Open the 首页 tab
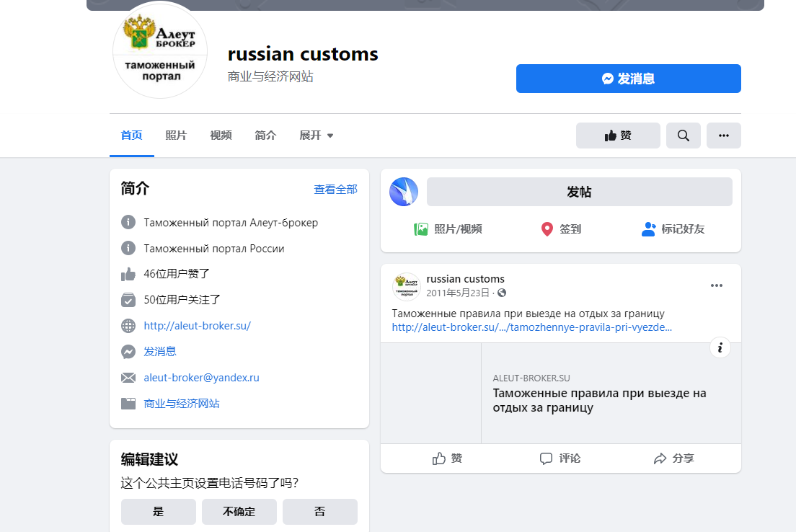 (x=131, y=135)
